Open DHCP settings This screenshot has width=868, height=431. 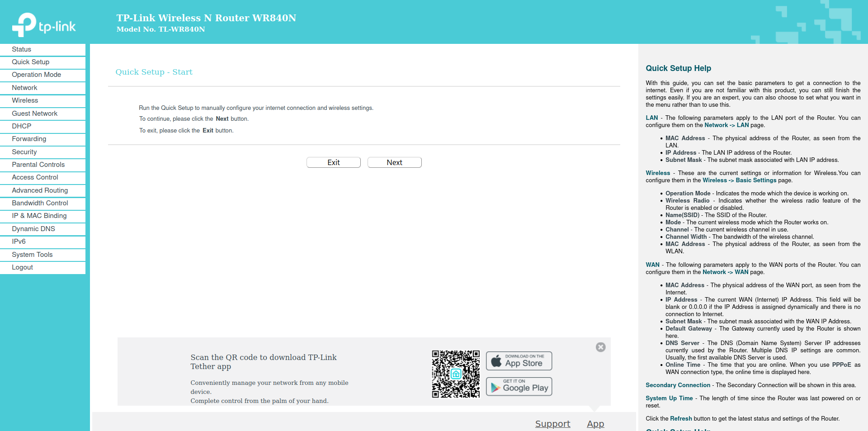coord(21,126)
